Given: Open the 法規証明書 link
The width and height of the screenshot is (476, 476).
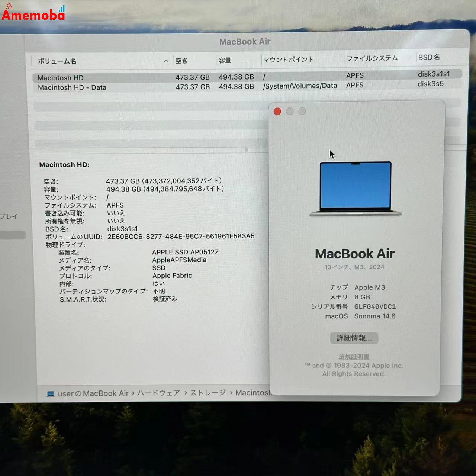Looking at the screenshot, I should 353,356.
